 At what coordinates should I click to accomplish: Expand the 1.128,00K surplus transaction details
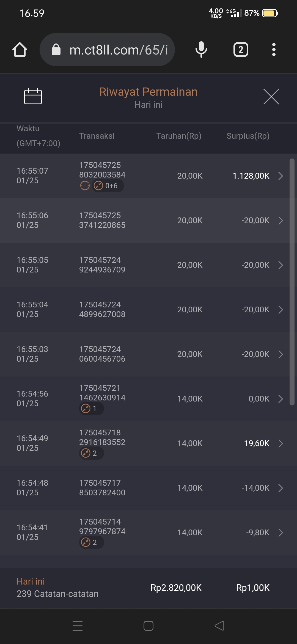pyautogui.click(x=280, y=176)
